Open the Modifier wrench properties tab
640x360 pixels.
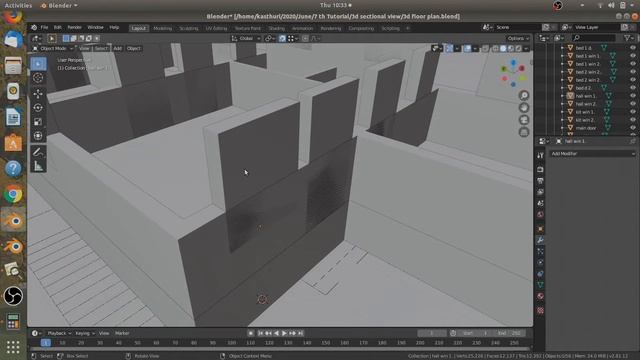tap(540, 240)
